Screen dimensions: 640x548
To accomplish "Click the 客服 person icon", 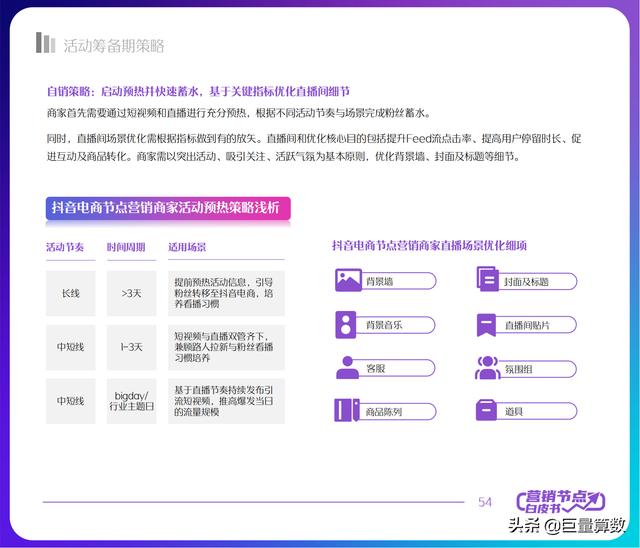I will click(347, 368).
